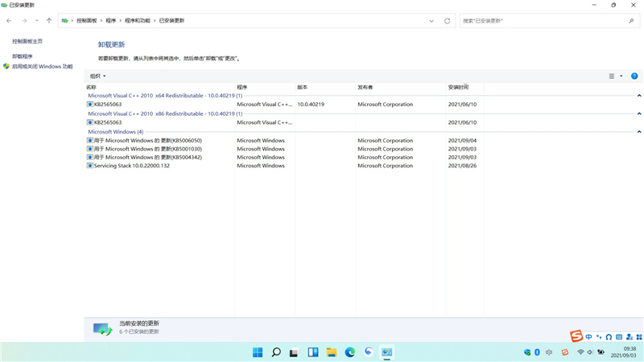This screenshot has width=644, height=362.
Task: Collapse the Visual C++ 2010 x64 group
Action: point(639,96)
